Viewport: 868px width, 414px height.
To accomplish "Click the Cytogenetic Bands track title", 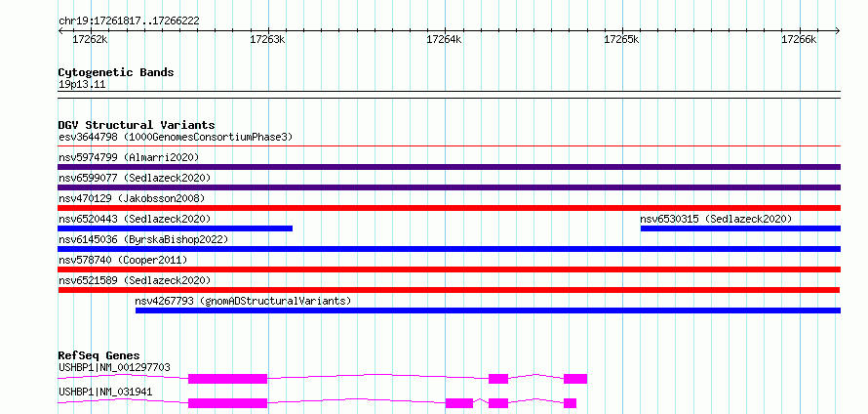I will tap(116, 72).
